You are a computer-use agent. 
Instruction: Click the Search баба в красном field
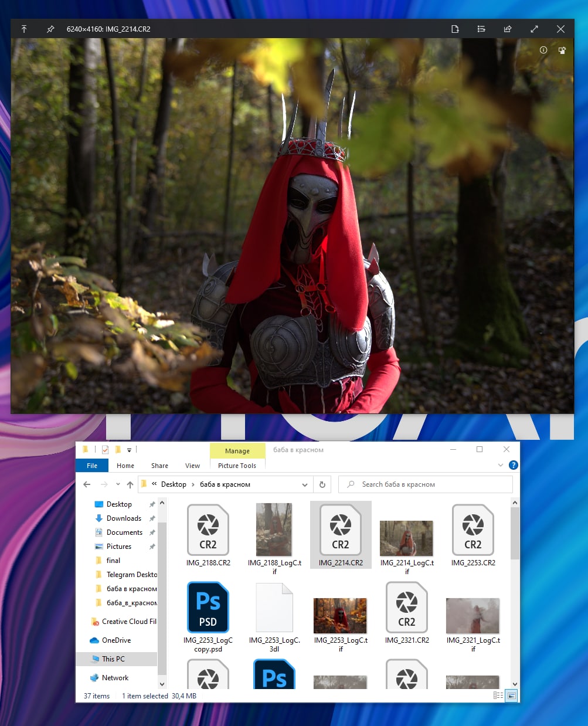coord(426,484)
